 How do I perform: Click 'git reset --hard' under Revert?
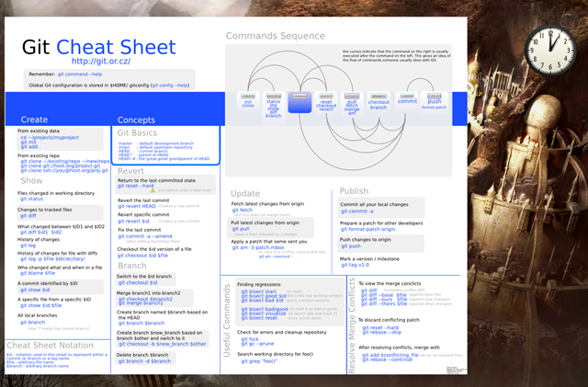[x=136, y=186]
